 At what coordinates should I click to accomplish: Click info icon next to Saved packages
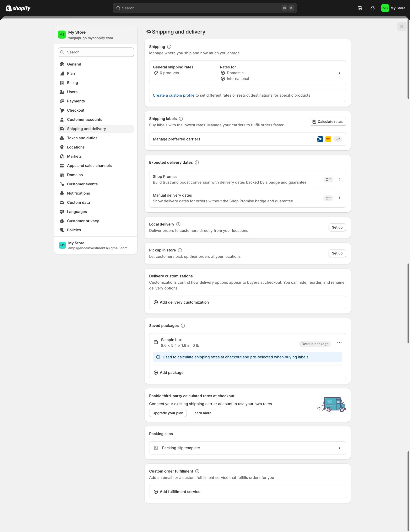point(183,326)
